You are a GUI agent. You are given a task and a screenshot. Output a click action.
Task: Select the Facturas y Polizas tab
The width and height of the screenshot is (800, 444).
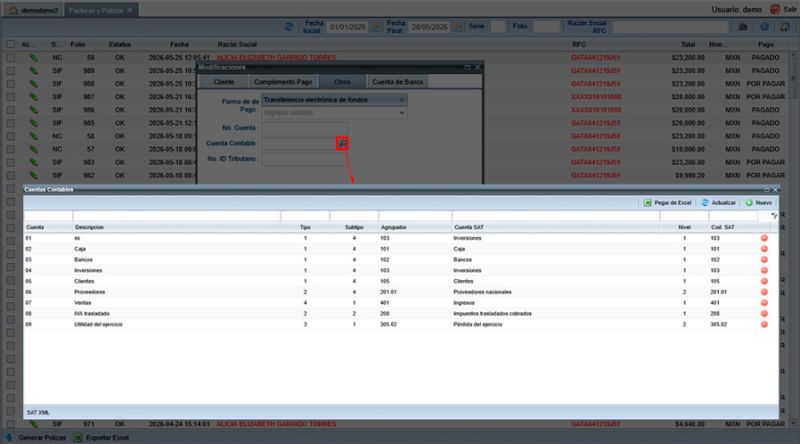(x=101, y=10)
